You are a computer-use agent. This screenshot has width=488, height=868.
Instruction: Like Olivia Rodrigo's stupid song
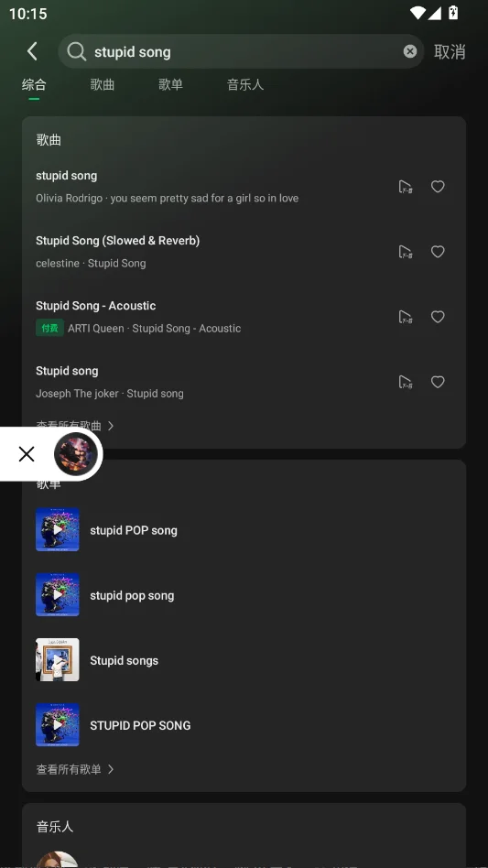click(x=438, y=187)
